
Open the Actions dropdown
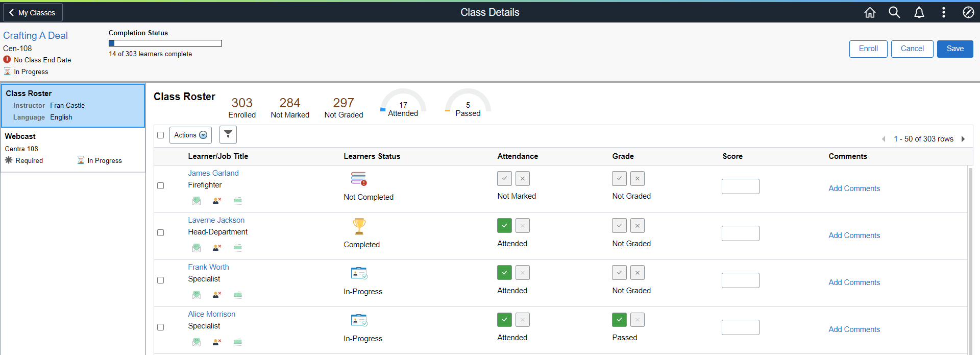point(190,135)
